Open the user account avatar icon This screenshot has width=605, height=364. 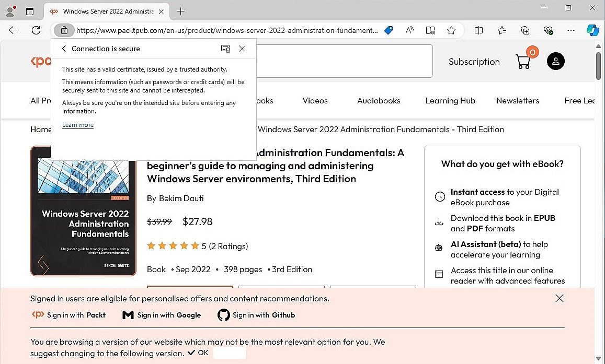point(556,61)
